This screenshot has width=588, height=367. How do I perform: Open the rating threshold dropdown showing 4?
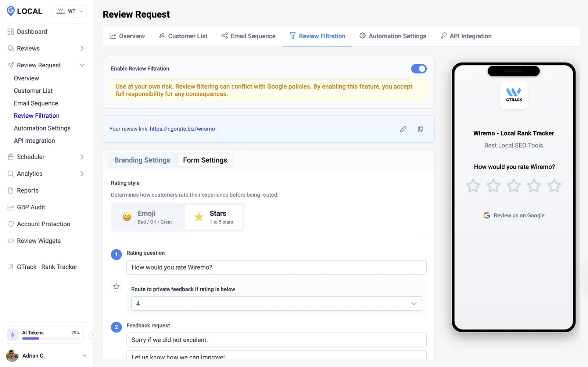(x=276, y=304)
